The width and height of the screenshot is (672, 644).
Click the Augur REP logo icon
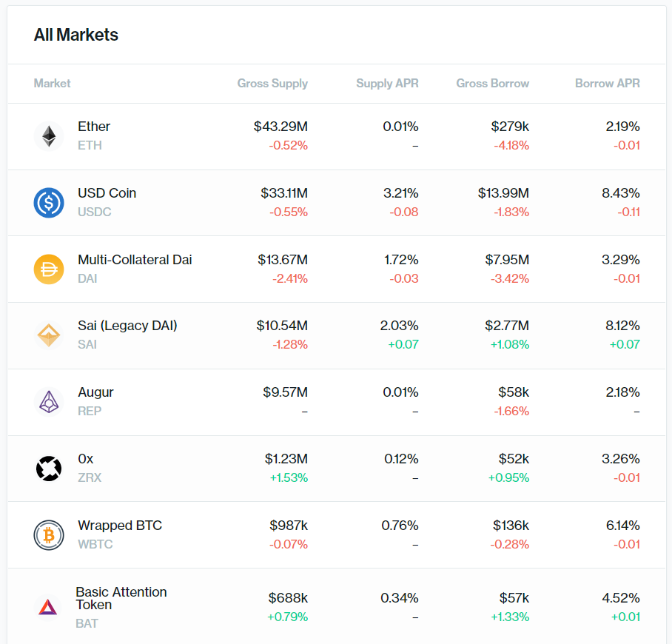tap(49, 401)
